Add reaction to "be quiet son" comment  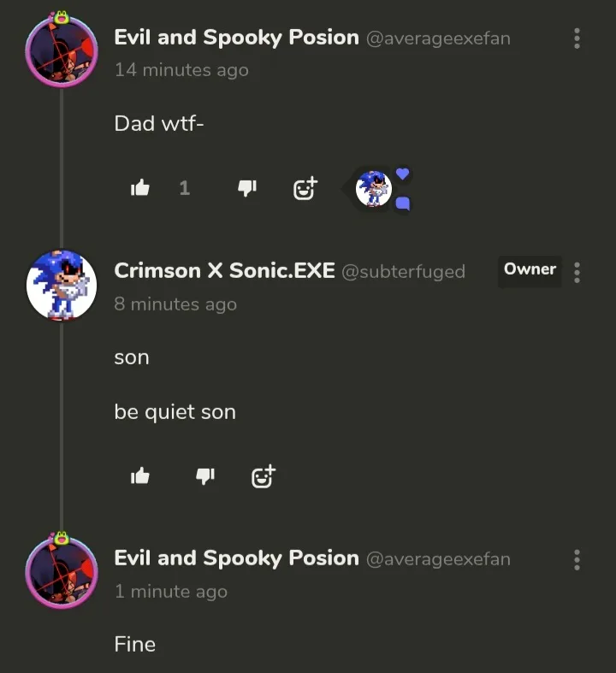tap(264, 476)
